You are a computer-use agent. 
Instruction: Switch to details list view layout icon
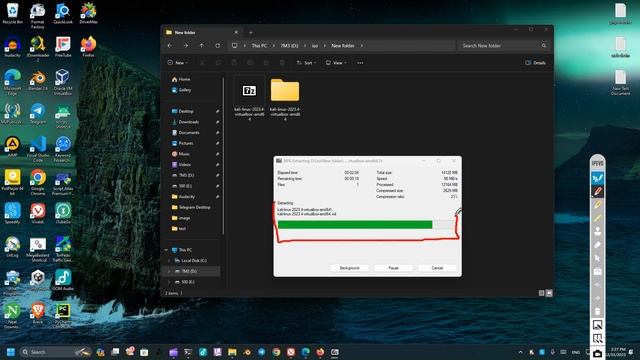coord(542,293)
